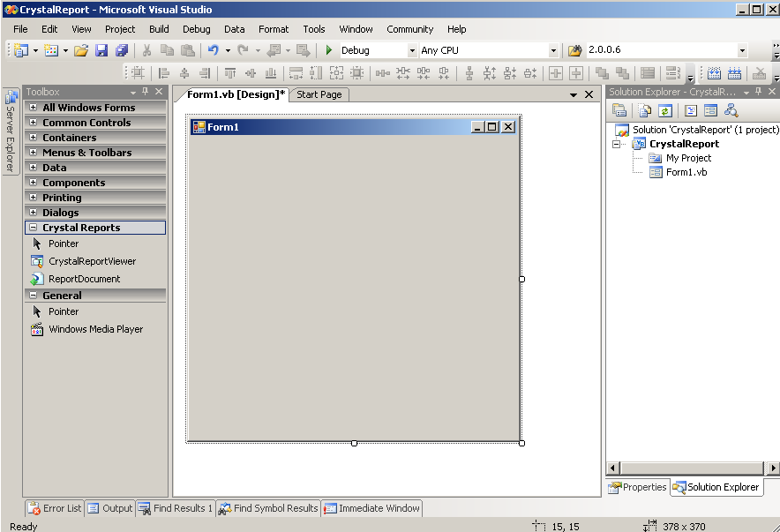The width and height of the screenshot is (780, 532).
Task: Open the Build menu
Action: coord(159,29)
